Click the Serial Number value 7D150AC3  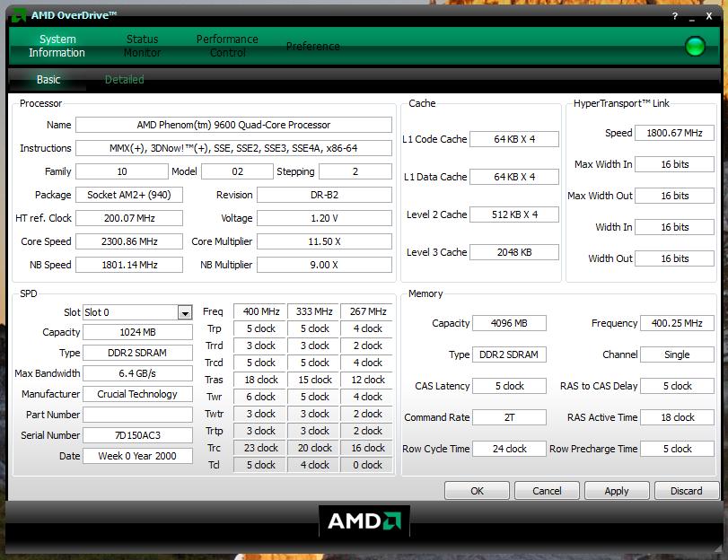point(137,435)
